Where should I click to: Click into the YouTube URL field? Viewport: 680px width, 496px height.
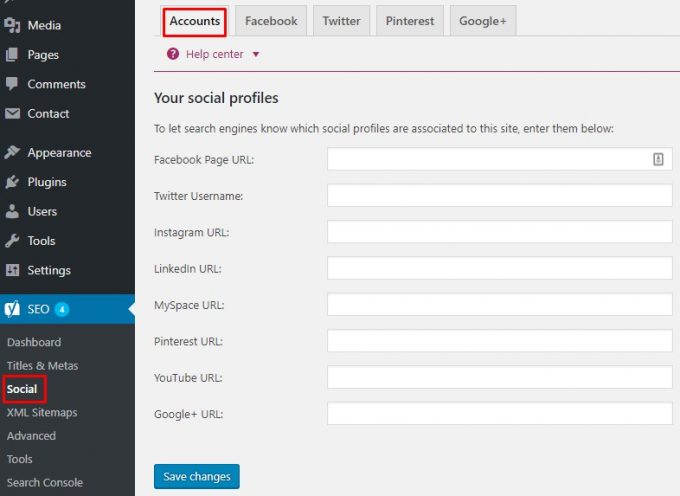pyautogui.click(x=499, y=378)
